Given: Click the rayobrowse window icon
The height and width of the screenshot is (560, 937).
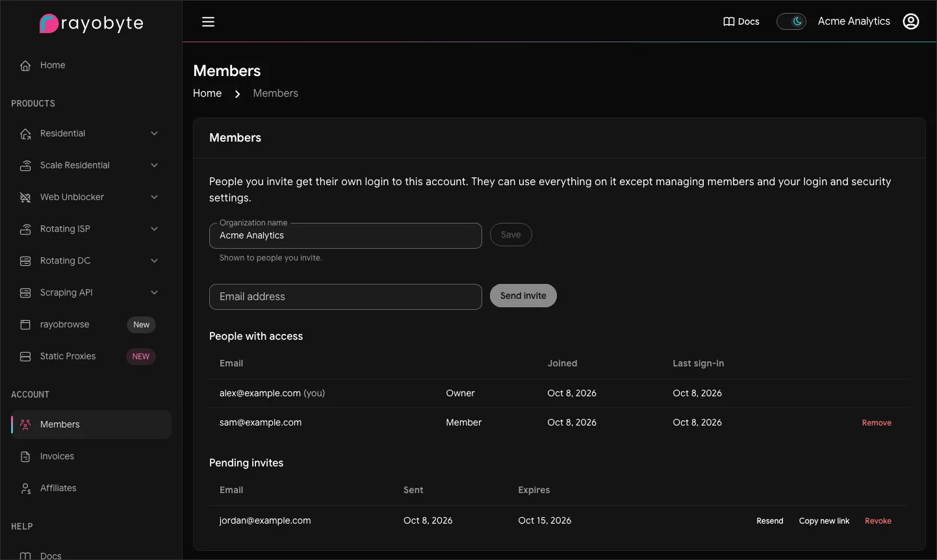Looking at the screenshot, I should coord(25,324).
